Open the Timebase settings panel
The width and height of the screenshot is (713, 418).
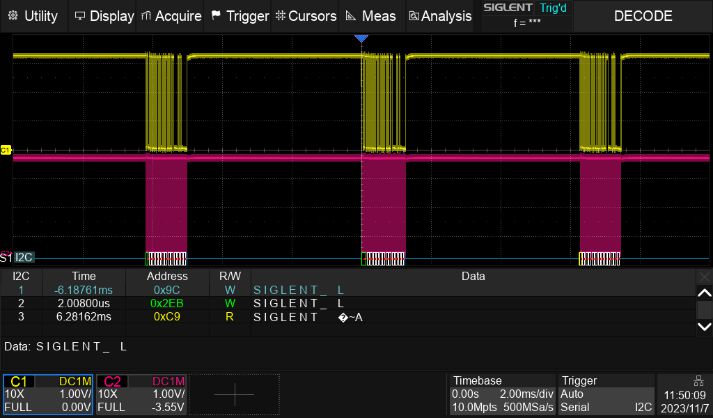pyautogui.click(x=502, y=394)
